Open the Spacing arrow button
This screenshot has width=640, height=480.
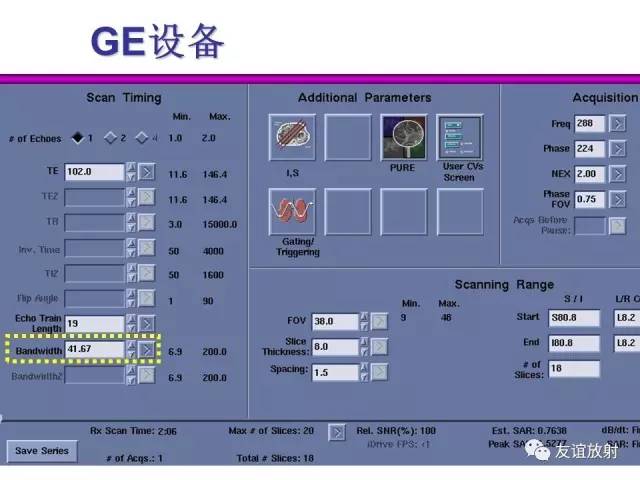tap(380, 372)
